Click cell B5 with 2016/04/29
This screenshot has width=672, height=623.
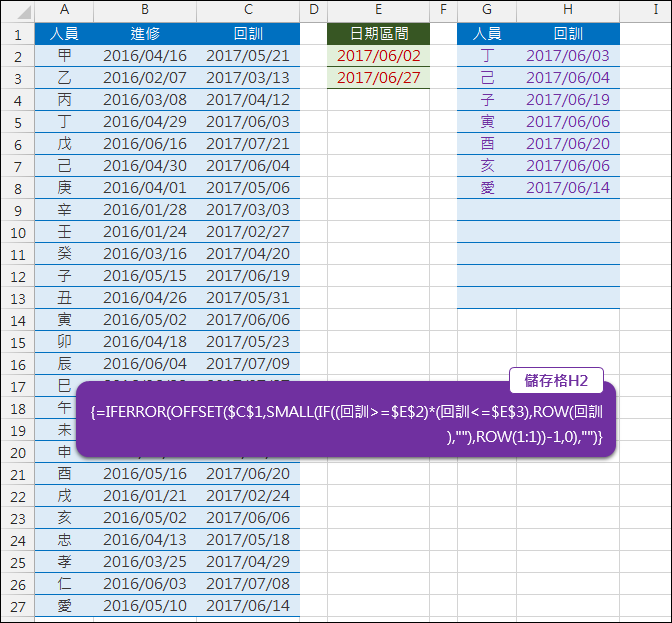145,122
